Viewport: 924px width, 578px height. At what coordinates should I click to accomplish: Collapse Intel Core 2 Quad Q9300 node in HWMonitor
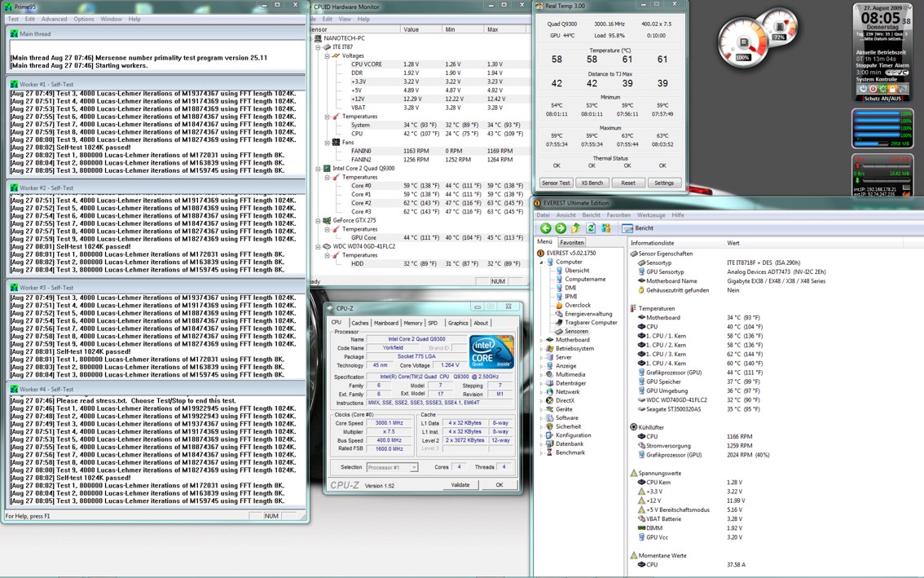tap(319, 169)
